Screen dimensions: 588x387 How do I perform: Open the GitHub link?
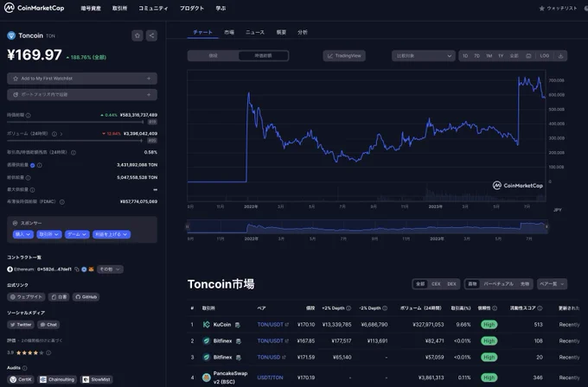point(86,297)
